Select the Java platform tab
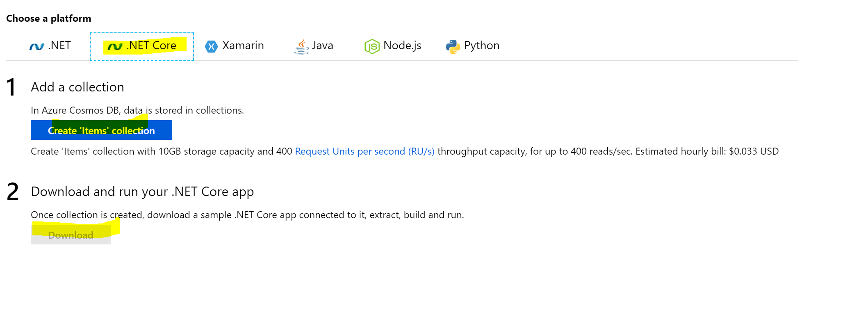 click(x=314, y=46)
